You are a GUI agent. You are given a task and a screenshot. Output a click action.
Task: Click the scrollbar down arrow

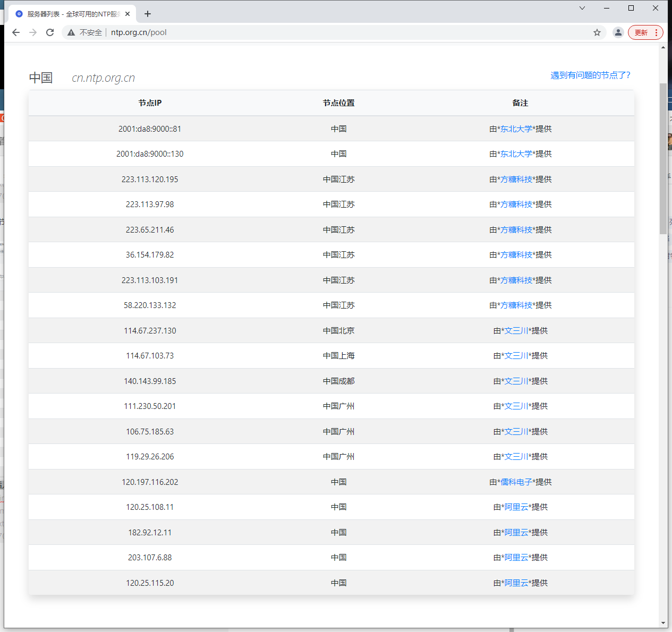[x=663, y=623]
